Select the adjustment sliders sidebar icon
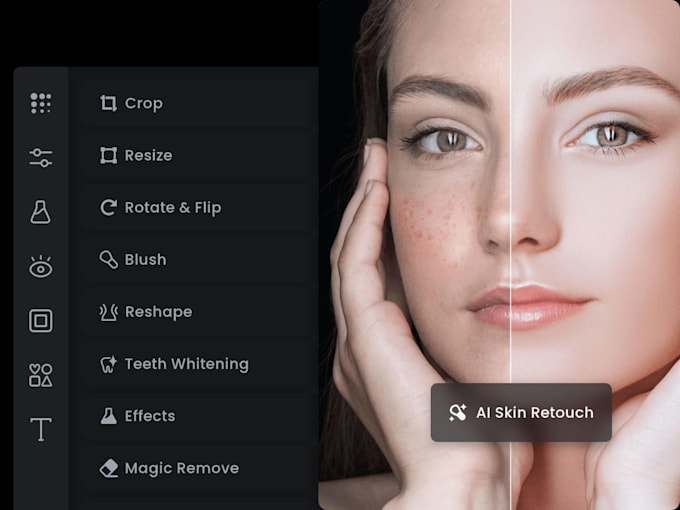680x510 pixels. tap(41, 157)
